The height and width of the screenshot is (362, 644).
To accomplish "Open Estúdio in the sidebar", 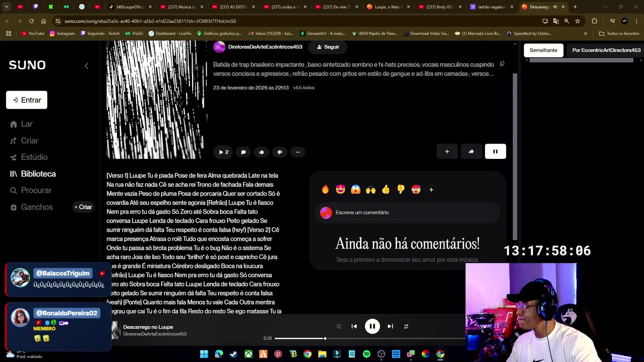I will [29, 157].
